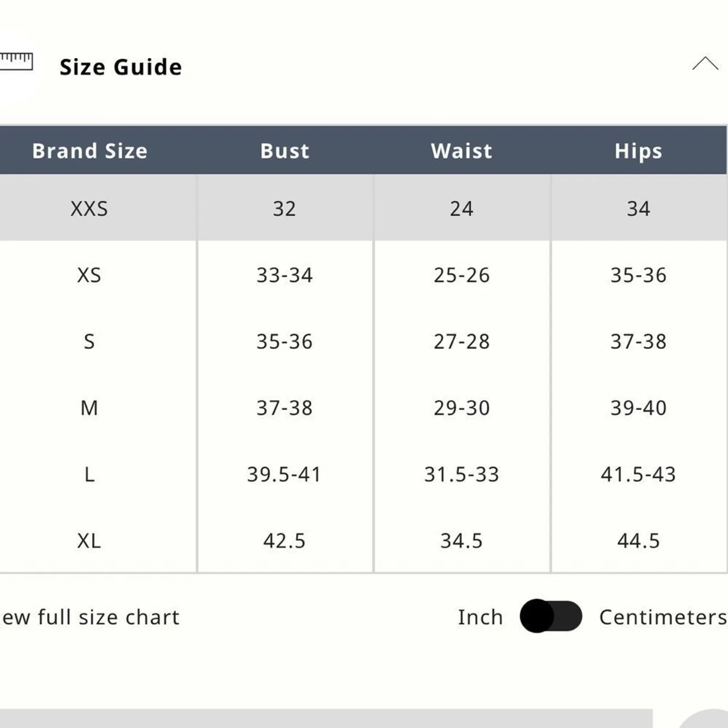Open the full size chart link

pos(91,617)
